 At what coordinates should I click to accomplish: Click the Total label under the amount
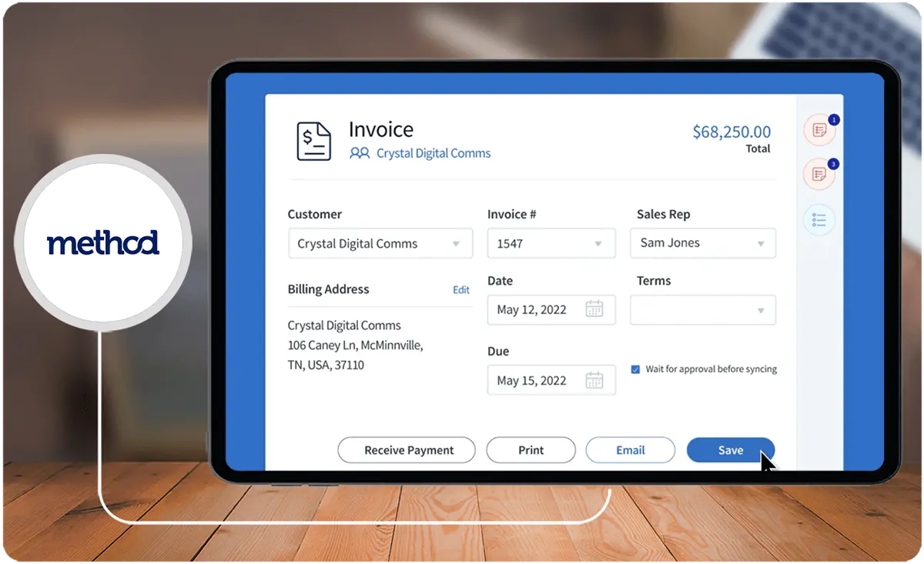tap(758, 149)
